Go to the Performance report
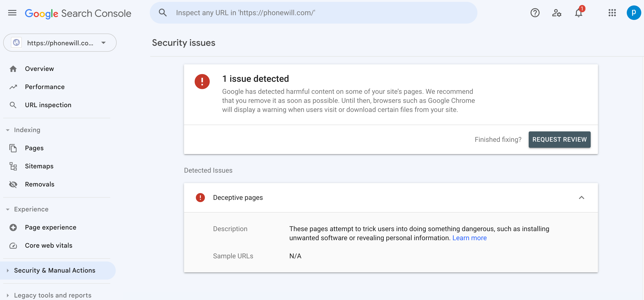The width and height of the screenshot is (644, 300). click(x=45, y=87)
